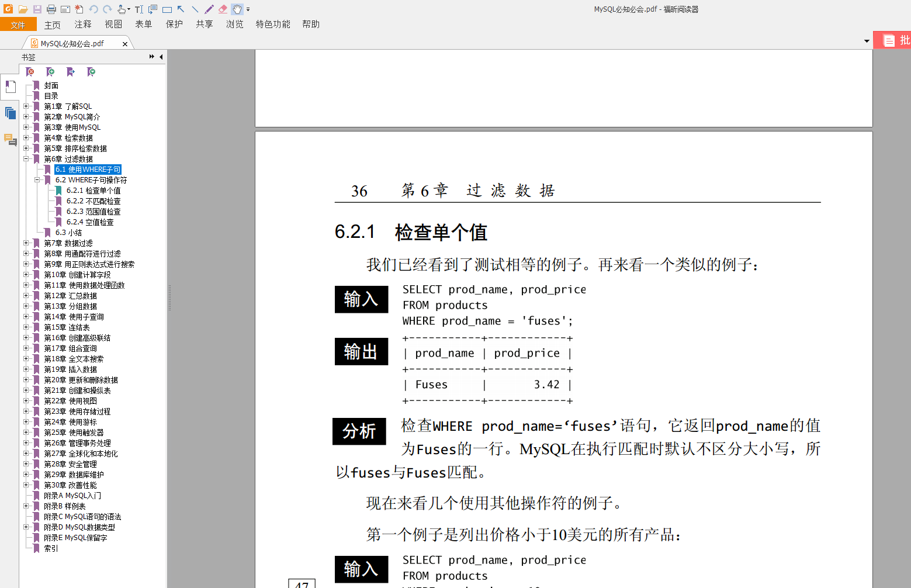Click the touch mode finger icon
Screen dimensions: 911x588
click(x=121, y=9)
